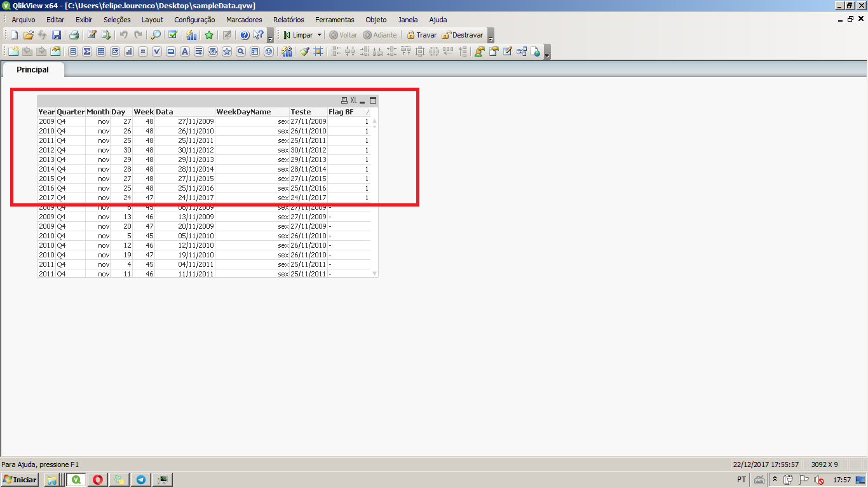Create a button object

[170, 51]
